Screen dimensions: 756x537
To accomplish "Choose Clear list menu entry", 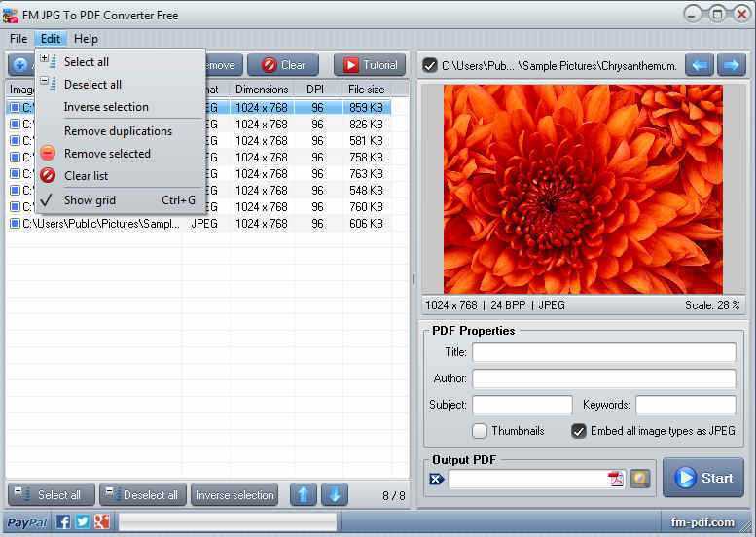I will coord(121,175).
